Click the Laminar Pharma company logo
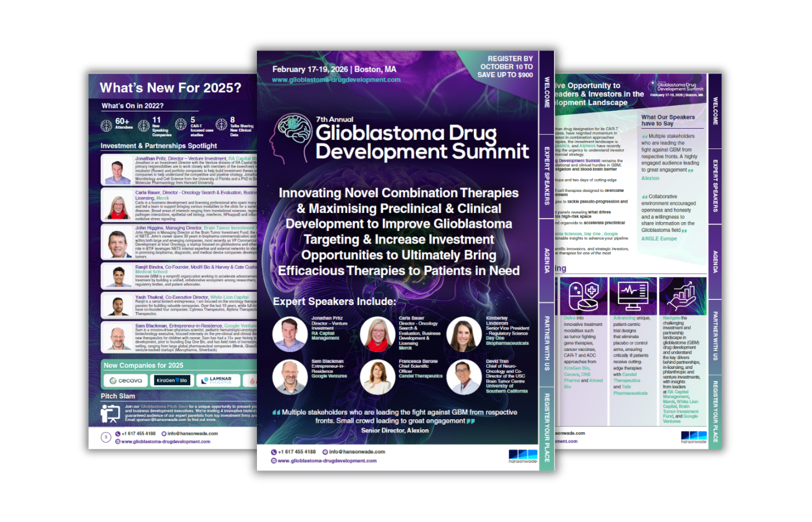Viewport: 812px width, 522px height. (217, 380)
